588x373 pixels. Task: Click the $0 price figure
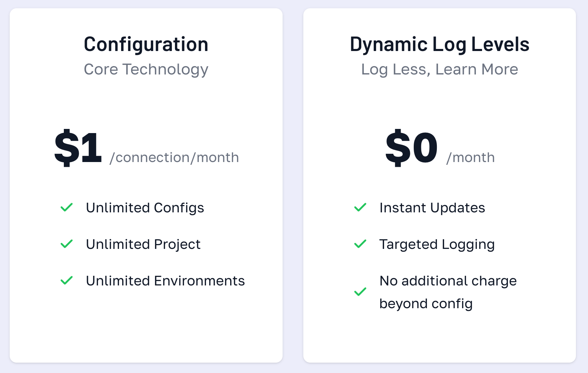411,148
